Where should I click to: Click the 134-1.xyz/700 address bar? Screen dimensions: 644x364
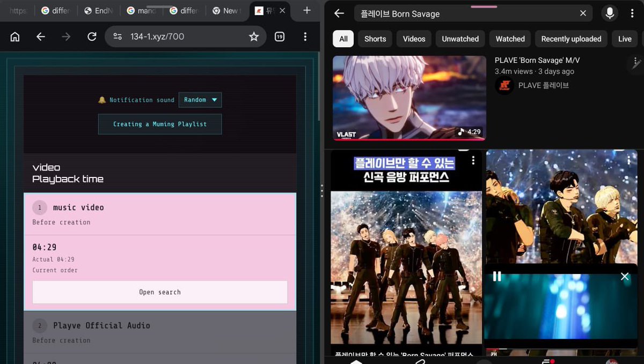pyautogui.click(x=185, y=36)
